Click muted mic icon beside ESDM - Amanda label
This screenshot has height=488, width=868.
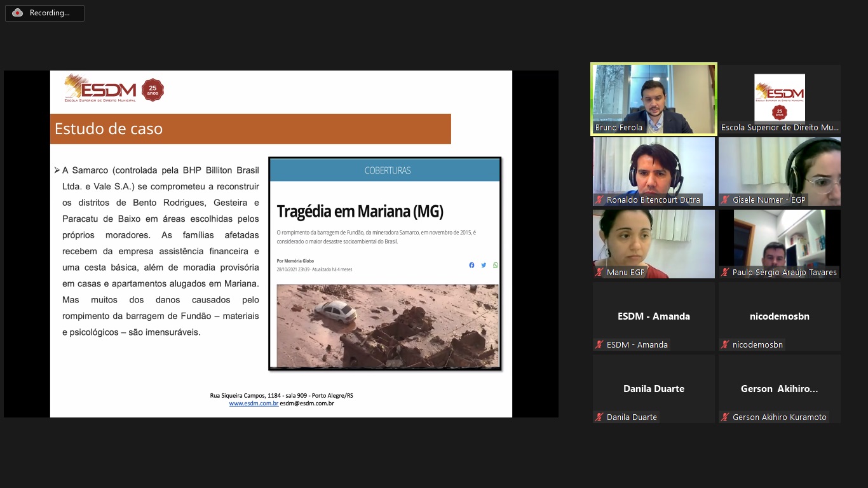pos(599,344)
